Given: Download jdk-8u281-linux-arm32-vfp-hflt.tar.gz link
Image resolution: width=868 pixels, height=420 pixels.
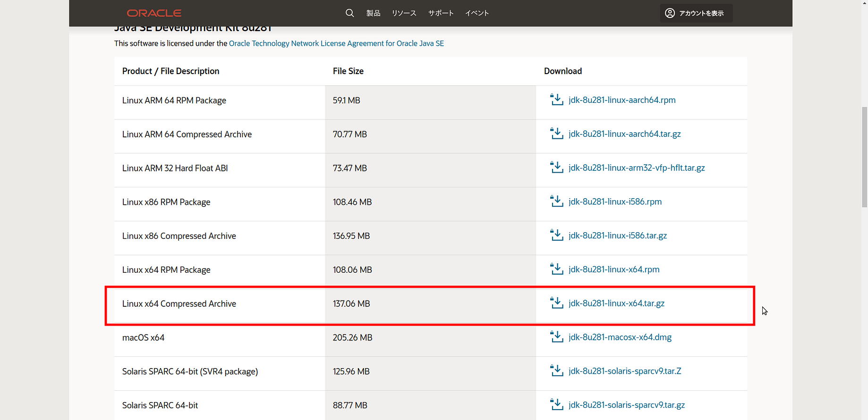Looking at the screenshot, I should coord(637,168).
